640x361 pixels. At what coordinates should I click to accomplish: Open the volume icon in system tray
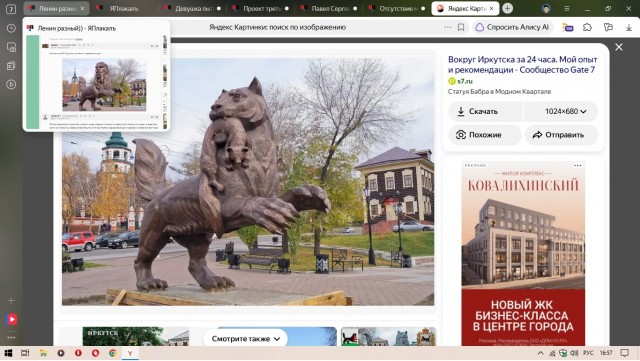pyautogui.click(x=574, y=353)
